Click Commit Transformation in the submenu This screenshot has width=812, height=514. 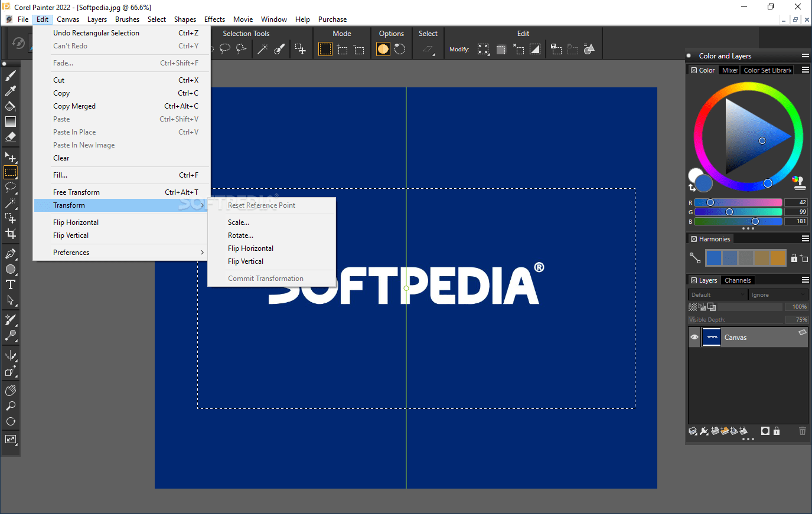(266, 278)
